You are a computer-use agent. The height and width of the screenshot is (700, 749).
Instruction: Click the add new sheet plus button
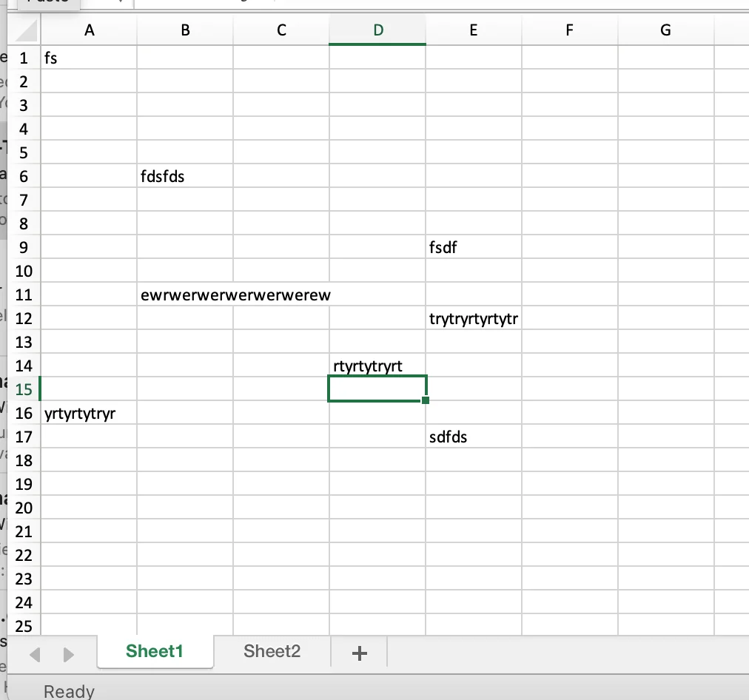pos(360,653)
